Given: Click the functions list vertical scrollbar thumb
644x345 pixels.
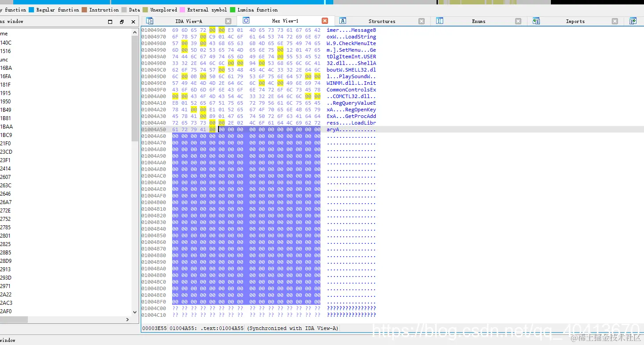Looking at the screenshot, I should [x=135, y=88].
